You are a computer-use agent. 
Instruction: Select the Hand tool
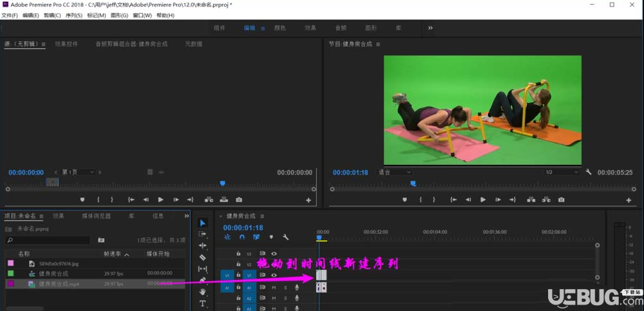[202, 292]
